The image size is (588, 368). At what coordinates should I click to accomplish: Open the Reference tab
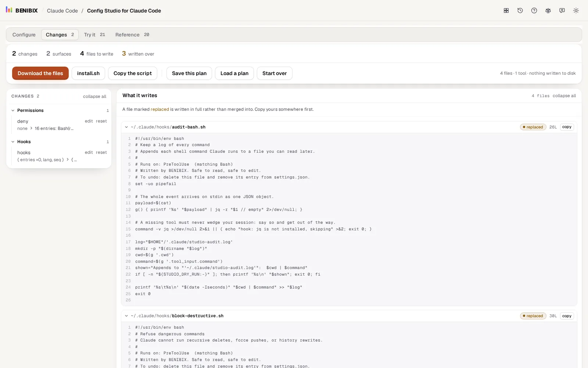132,35
